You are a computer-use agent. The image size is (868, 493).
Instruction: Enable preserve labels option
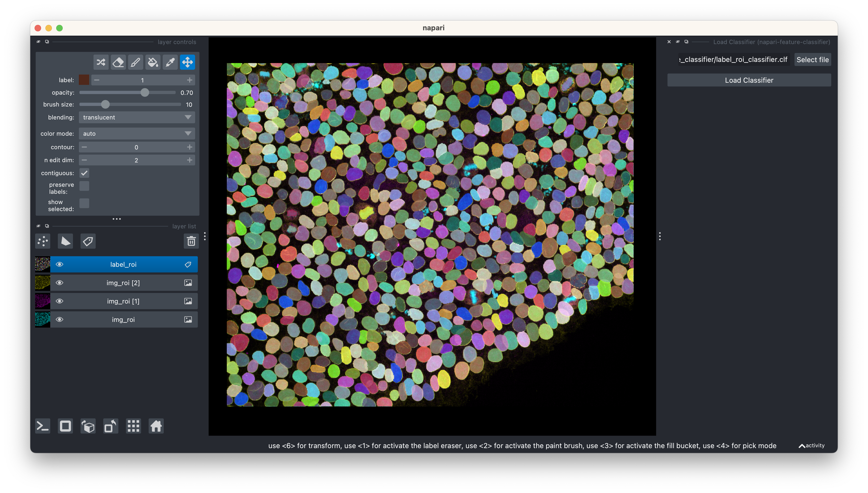[84, 186]
